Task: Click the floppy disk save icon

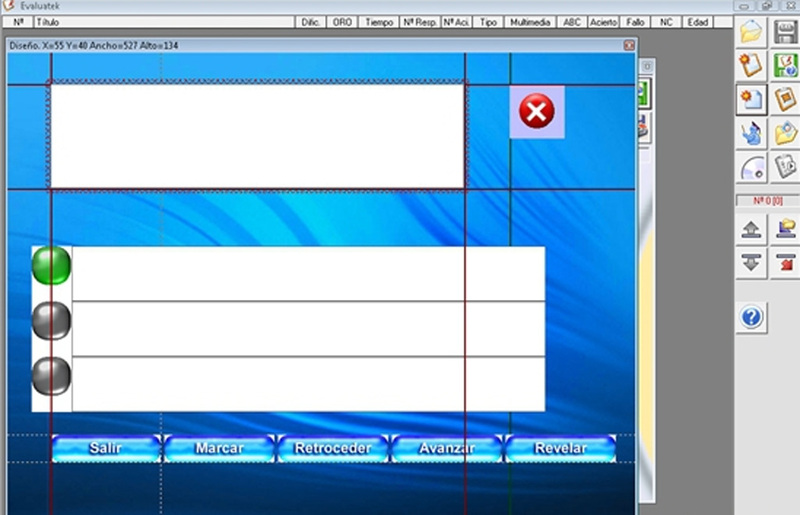Action: 787,32
